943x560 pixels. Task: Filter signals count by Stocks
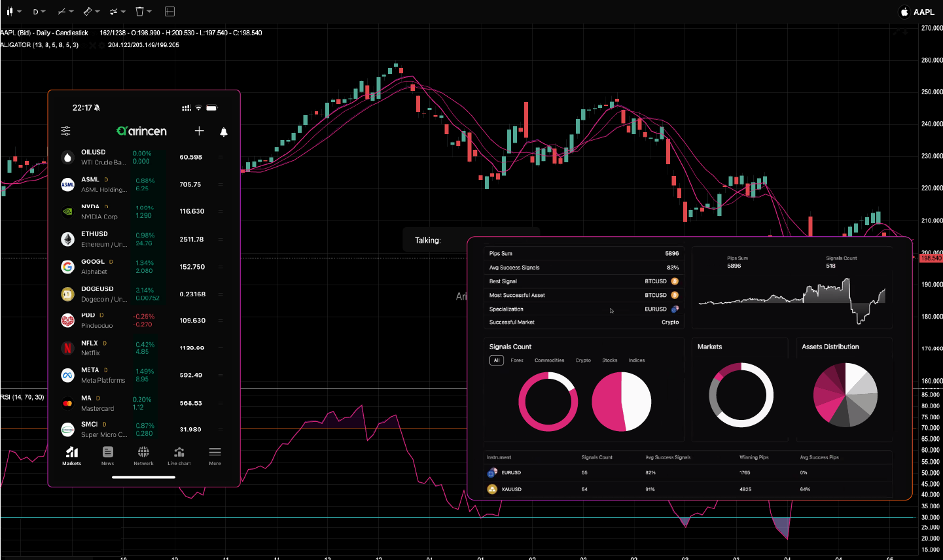[610, 360]
